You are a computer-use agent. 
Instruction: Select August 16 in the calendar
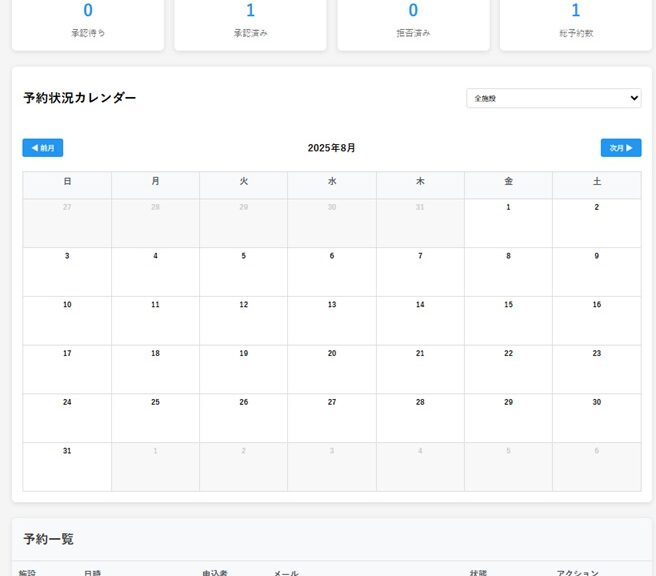pos(597,321)
